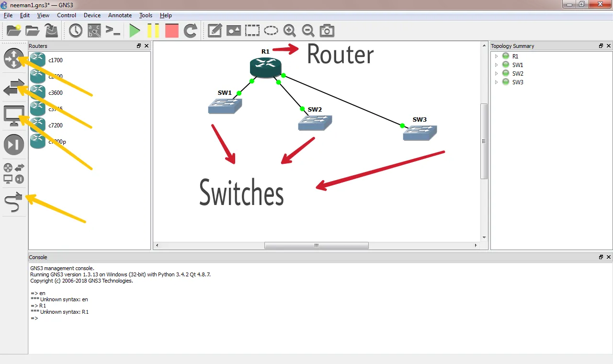The image size is (613, 364).
Task: Click the Add a note icon
Action: point(215,31)
